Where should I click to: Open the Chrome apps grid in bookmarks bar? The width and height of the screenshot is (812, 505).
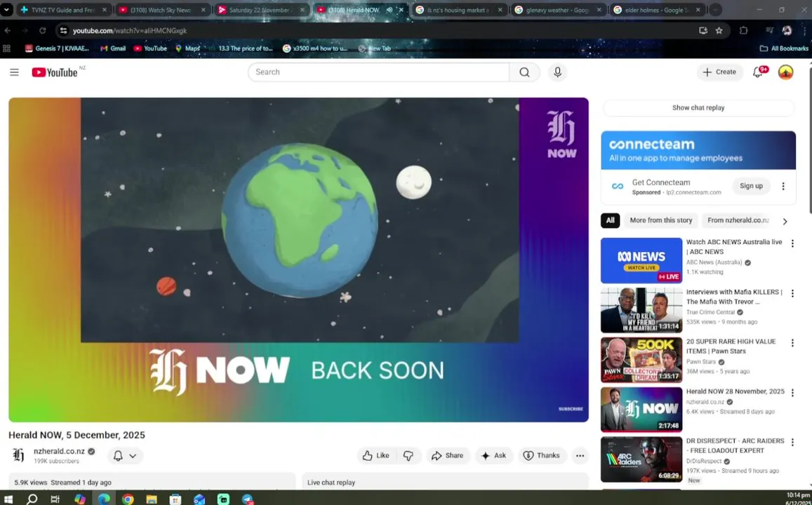7,48
